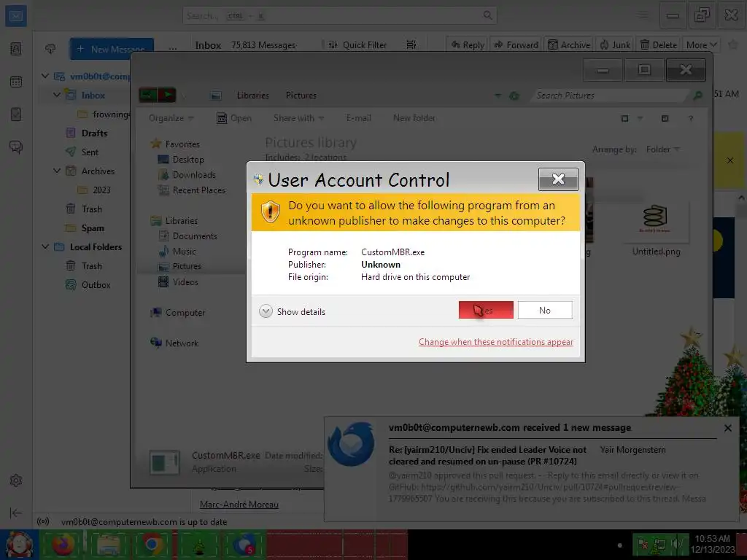Click Pictures in Explorer address bar
Screen dimensions: 747x560
click(x=301, y=96)
